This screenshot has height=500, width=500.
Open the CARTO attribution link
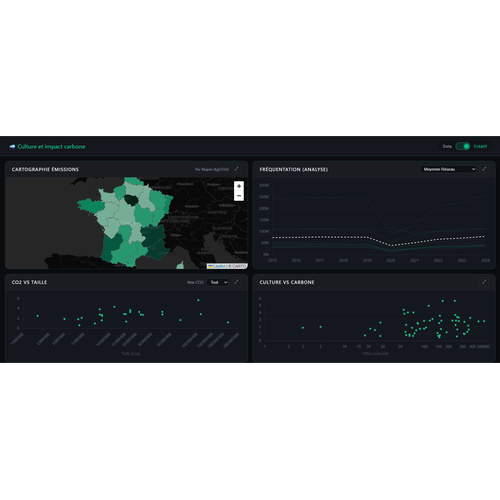click(x=239, y=266)
